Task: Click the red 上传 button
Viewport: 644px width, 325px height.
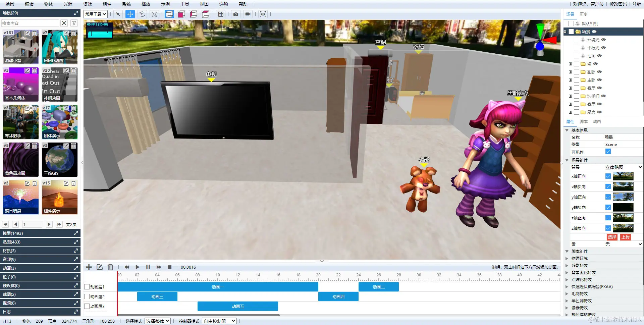Action: (x=626, y=237)
